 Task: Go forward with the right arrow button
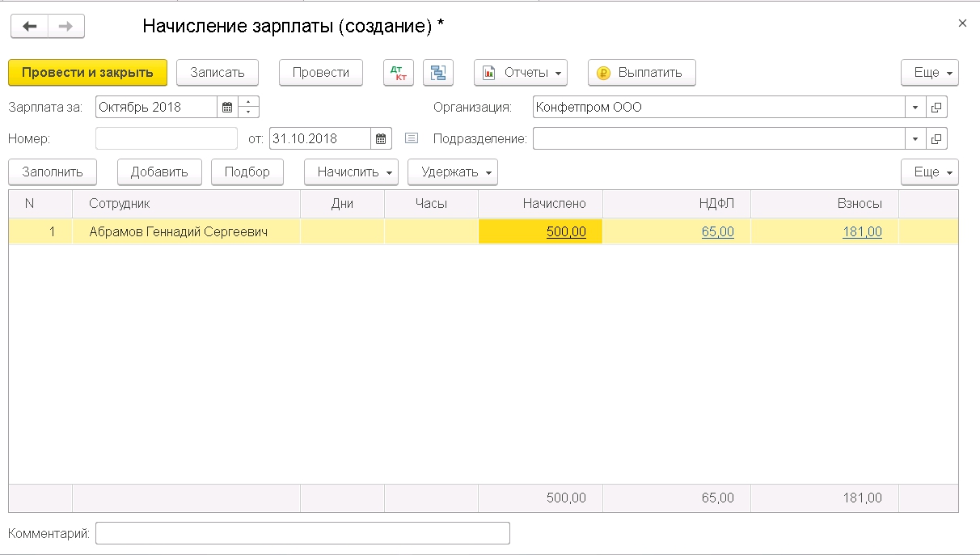[66, 26]
